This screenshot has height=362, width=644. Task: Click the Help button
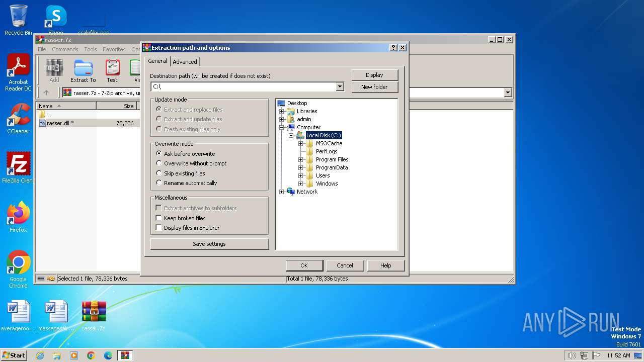[x=386, y=265]
